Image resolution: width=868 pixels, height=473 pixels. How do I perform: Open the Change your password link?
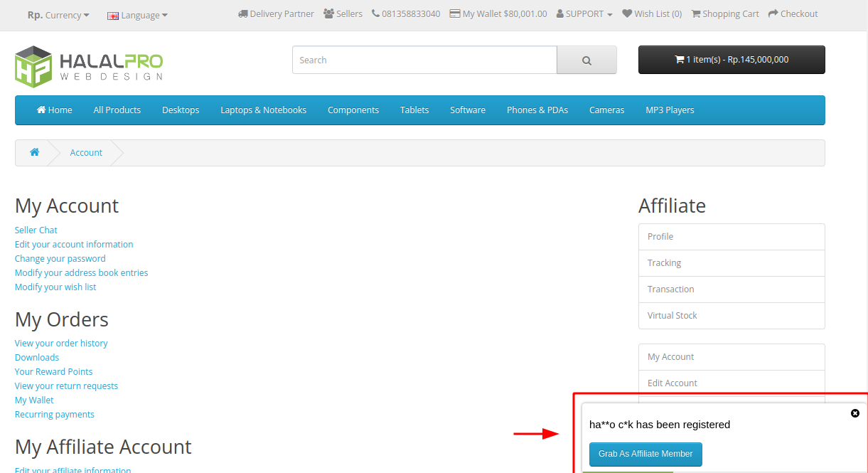click(x=60, y=258)
